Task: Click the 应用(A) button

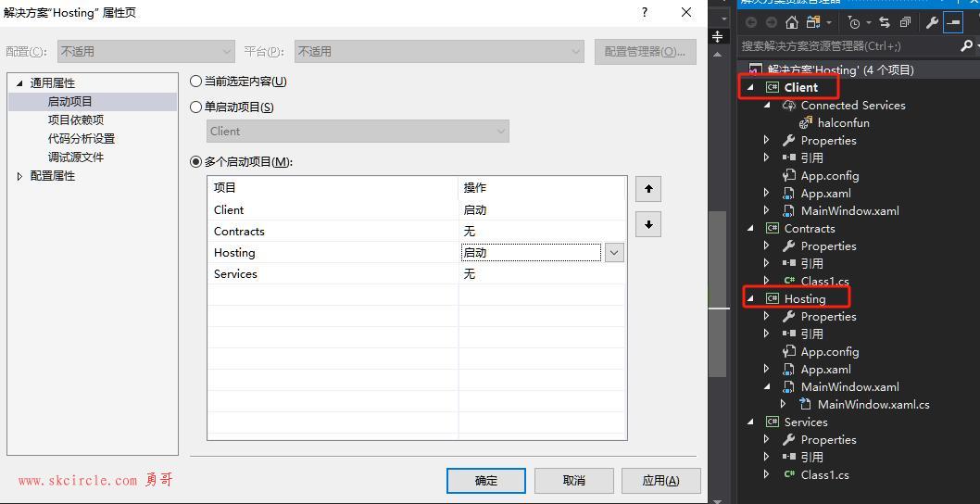Action: pos(660,481)
